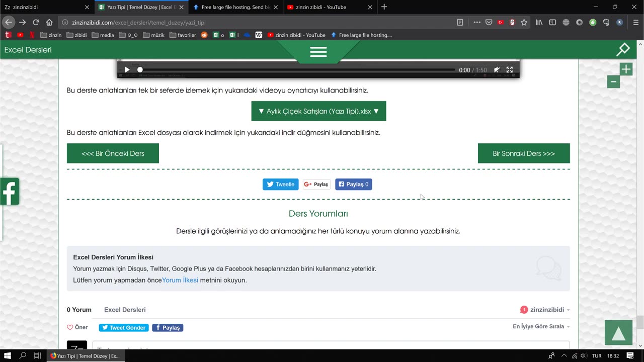
Task: Open the favoriler bookmarks folder
Action: click(x=183, y=35)
